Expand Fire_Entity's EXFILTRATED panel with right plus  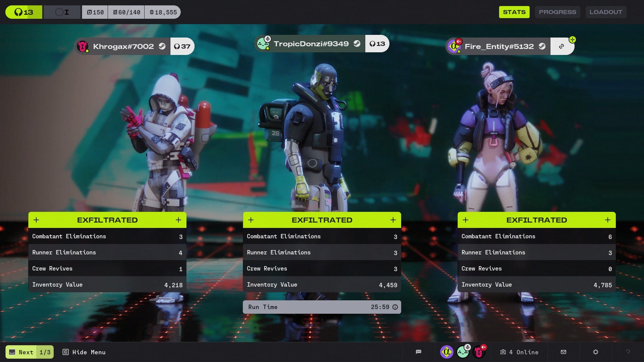click(608, 220)
